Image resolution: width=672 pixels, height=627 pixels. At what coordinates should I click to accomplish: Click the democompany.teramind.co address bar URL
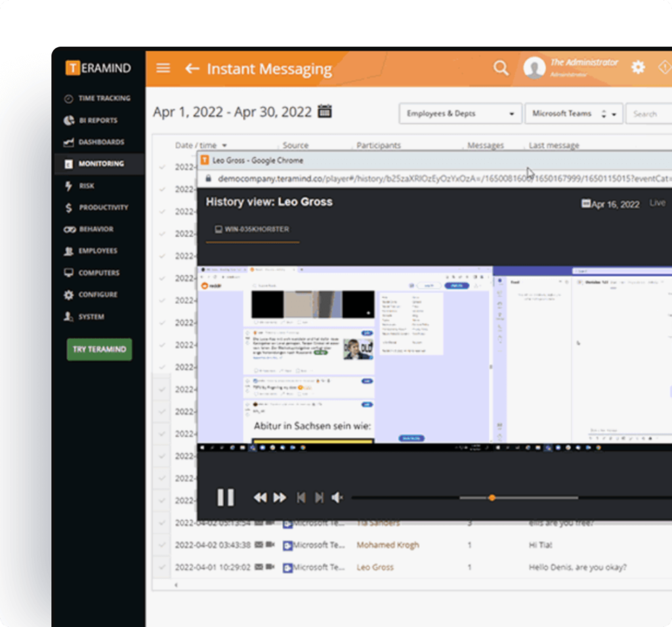445,179
